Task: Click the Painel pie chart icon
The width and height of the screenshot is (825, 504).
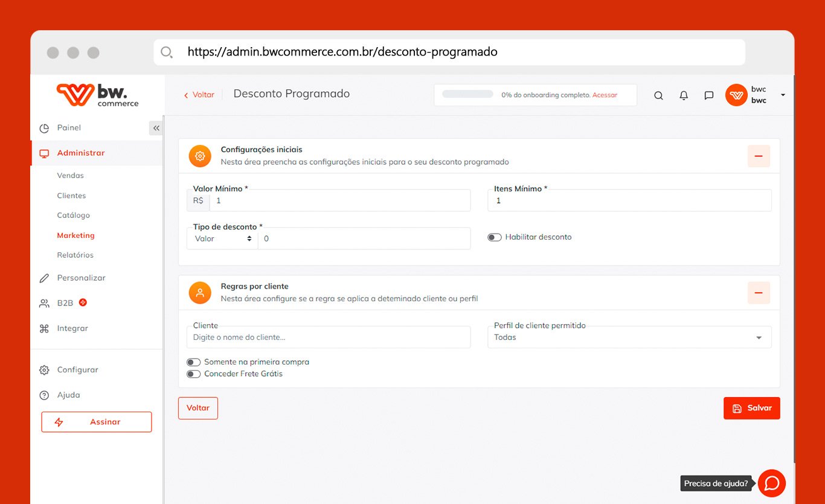Action: pos(44,128)
